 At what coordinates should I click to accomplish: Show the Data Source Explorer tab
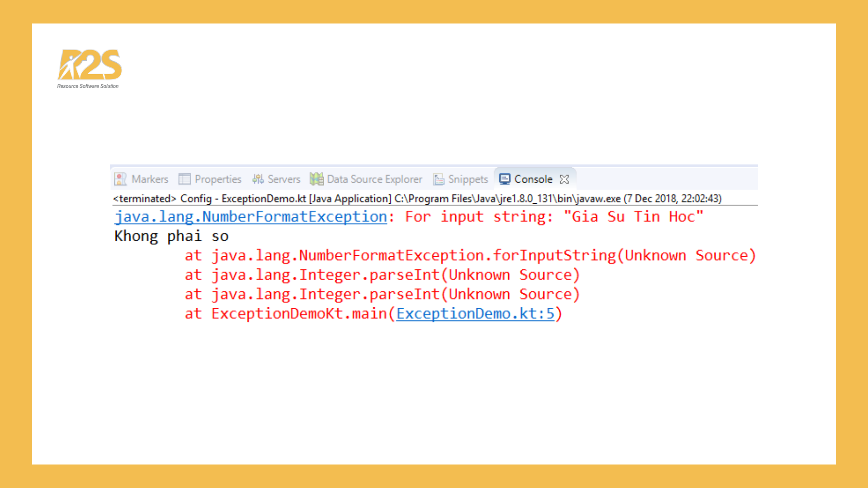pyautogui.click(x=374, y=179)
